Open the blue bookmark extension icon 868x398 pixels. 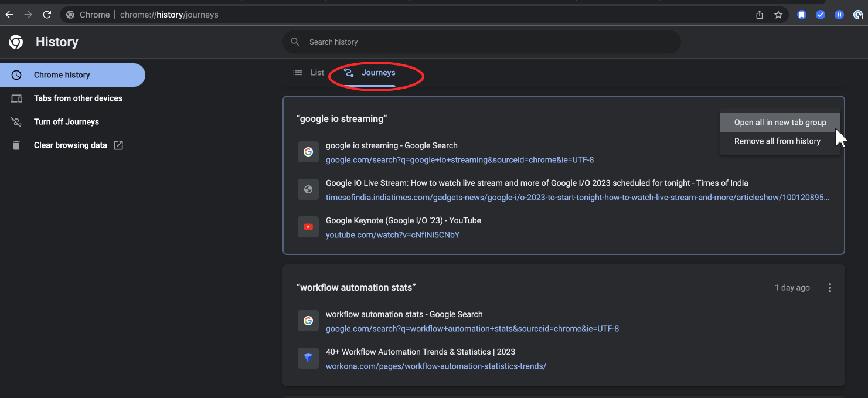click(802, 15)
